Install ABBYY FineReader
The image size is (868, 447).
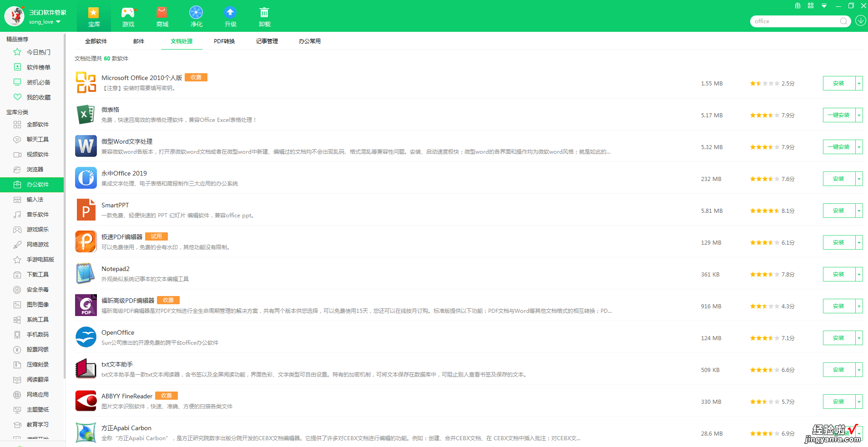839,402
